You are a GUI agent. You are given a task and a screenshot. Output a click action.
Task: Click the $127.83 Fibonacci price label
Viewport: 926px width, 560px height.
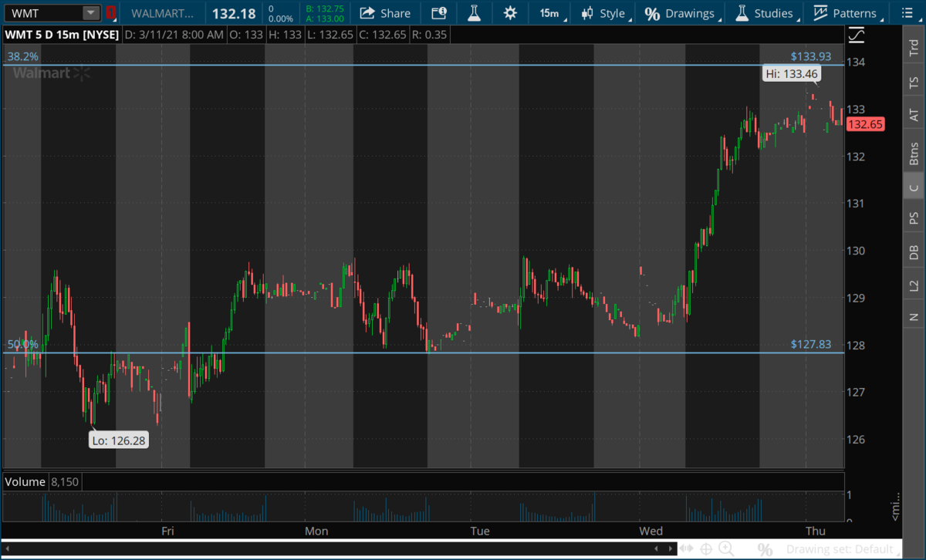(x=811, y=344)
